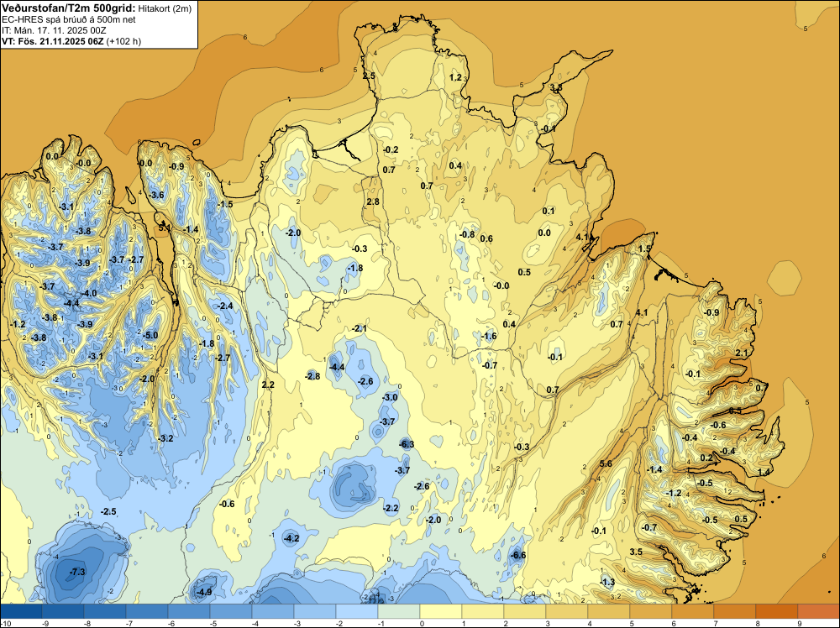Click legend color band between 8 and 9
This screenshot has width=840, height=628.
point(777,611)
